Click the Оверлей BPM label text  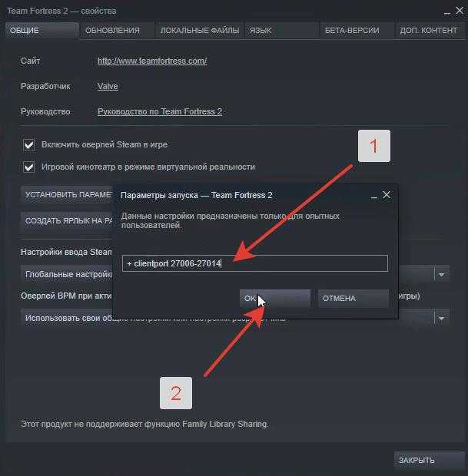point(66,296)
